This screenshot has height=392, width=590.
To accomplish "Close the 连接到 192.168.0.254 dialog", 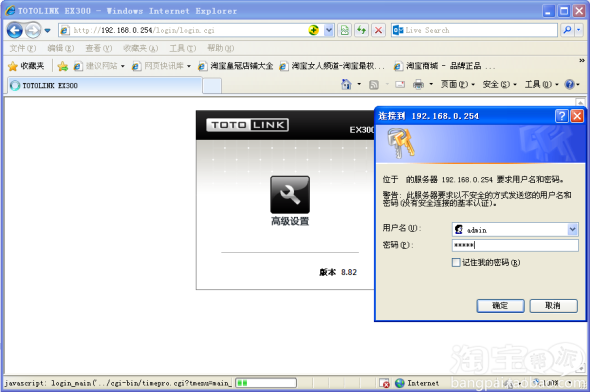I will [577, 116].
